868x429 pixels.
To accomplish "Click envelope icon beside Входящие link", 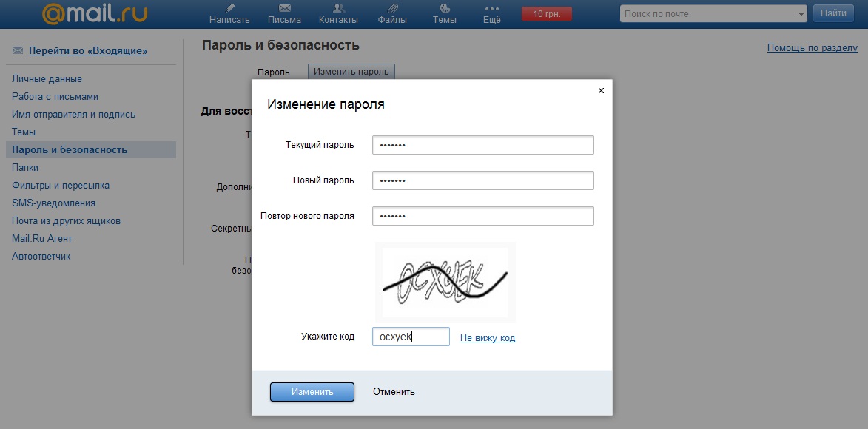I will tap(18, 50).
